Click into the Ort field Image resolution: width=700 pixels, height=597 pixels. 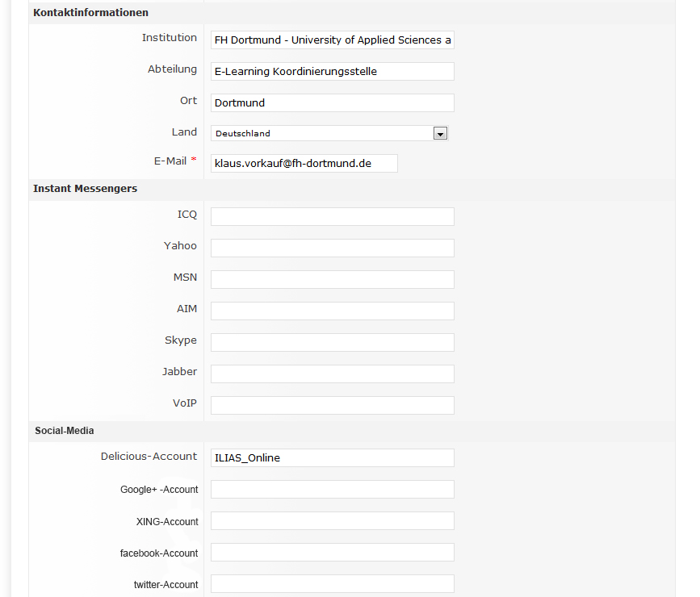pyautogui.click(x=332, y=103)
